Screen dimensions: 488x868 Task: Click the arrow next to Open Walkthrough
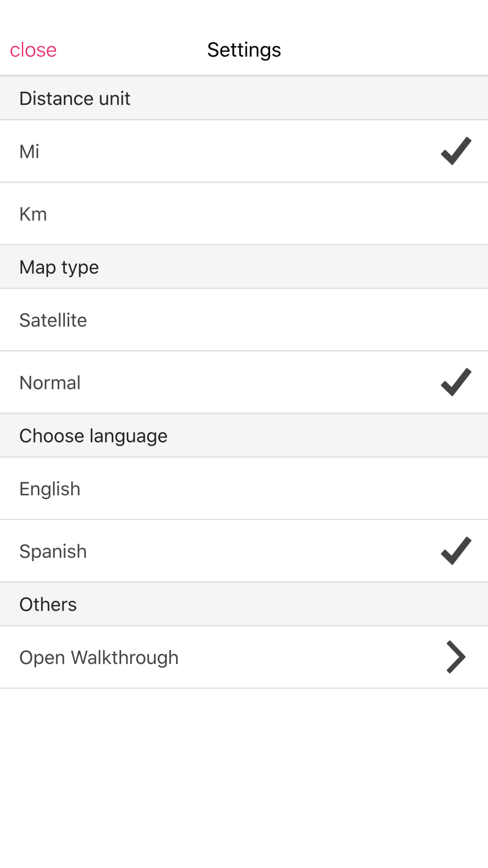[x=456, y=657]
